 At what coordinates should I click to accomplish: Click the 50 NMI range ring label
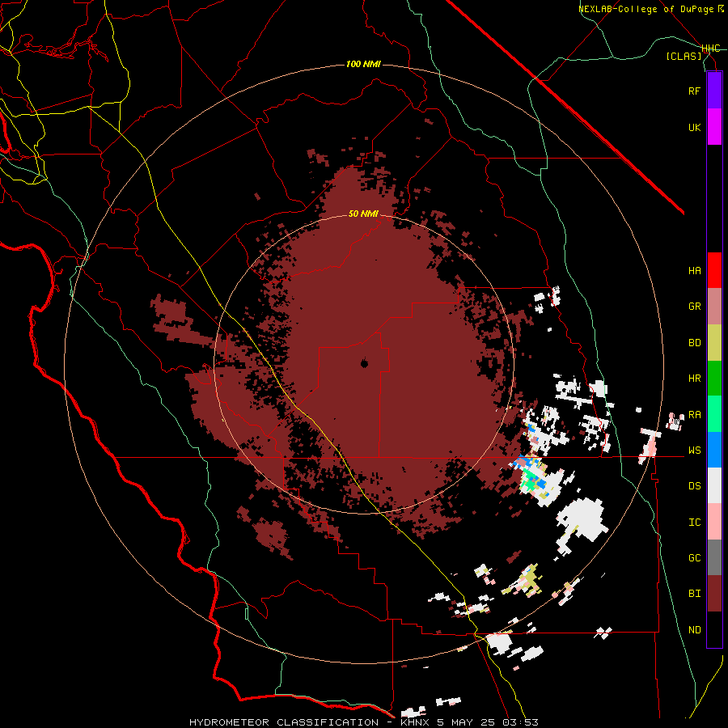tap(363, 214)
